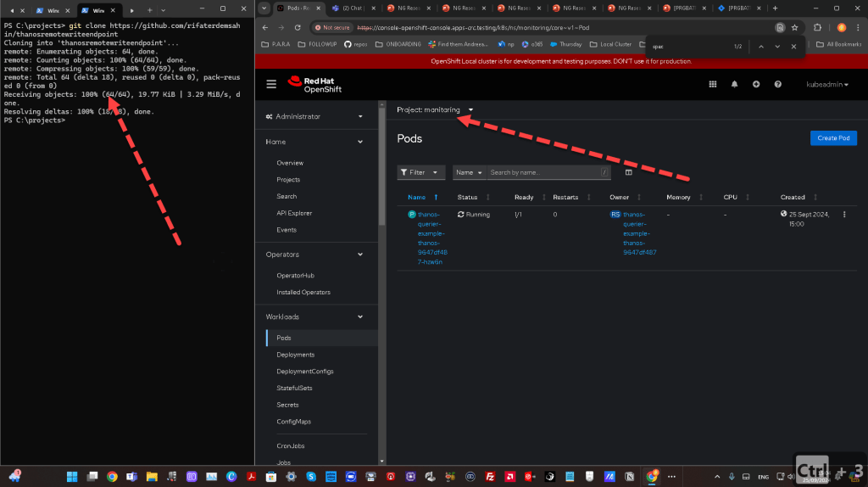Click the Red Hat OpenShift logo
Screen dimensions: 868x487
(314, 84)
